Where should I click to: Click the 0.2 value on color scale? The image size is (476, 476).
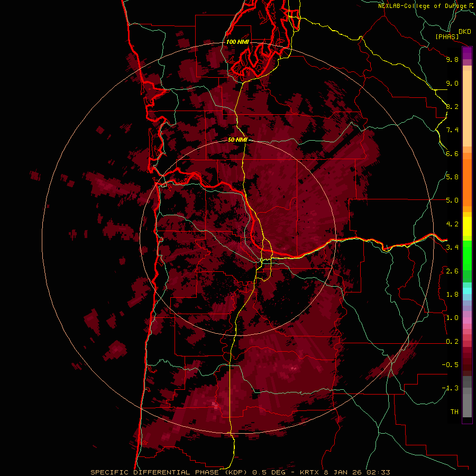(452, 342)
